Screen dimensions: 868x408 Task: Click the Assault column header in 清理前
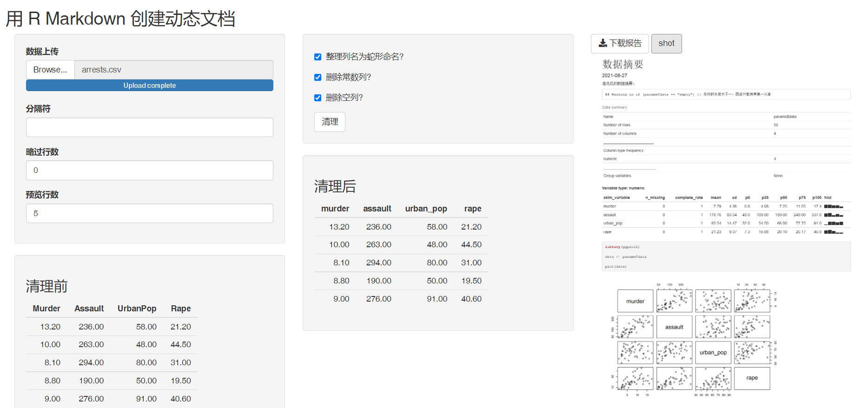89,309
